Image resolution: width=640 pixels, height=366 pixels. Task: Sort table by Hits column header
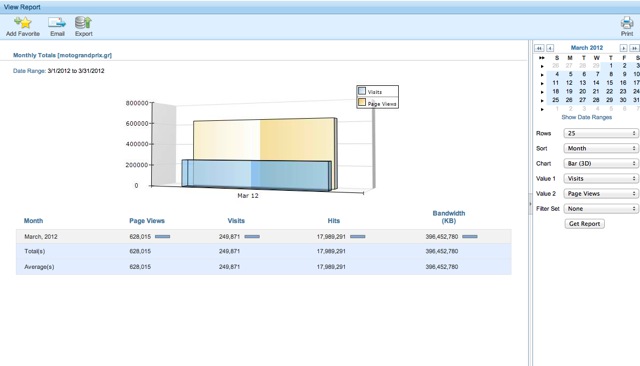pyautogui.click(x=333, y=221)
